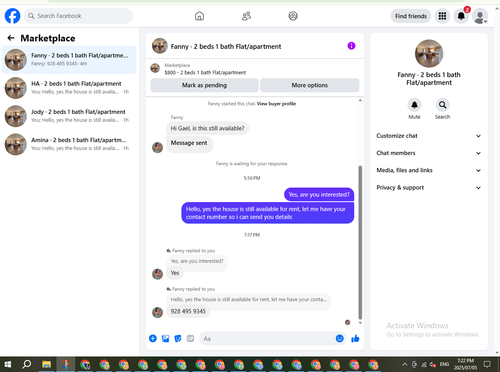Click the ENG language indicator in tray
This screenshot has width=500, height=372.
pyautogui.click(x=444, y=364)
